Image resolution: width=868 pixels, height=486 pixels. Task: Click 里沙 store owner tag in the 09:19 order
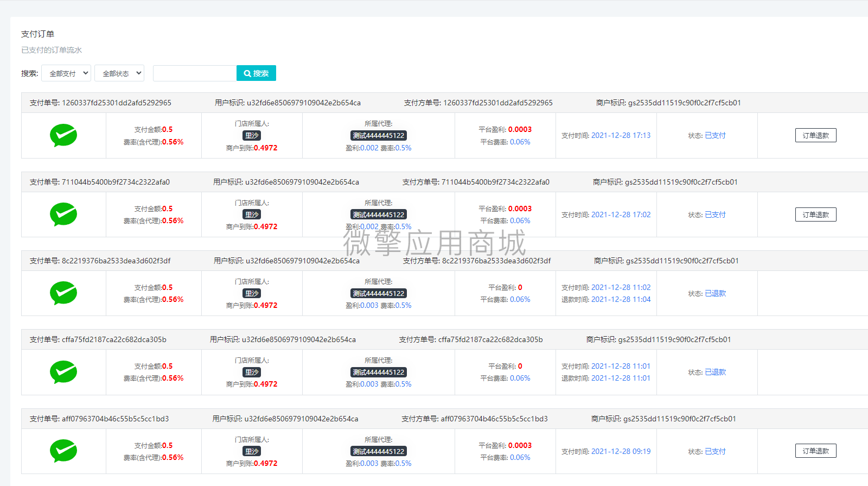pyautogui.click(x=252, y=451)
